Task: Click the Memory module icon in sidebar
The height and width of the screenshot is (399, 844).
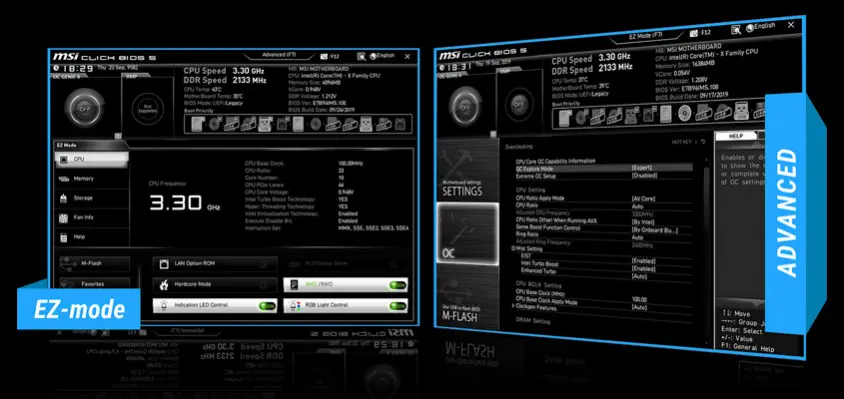Action: 64,179
